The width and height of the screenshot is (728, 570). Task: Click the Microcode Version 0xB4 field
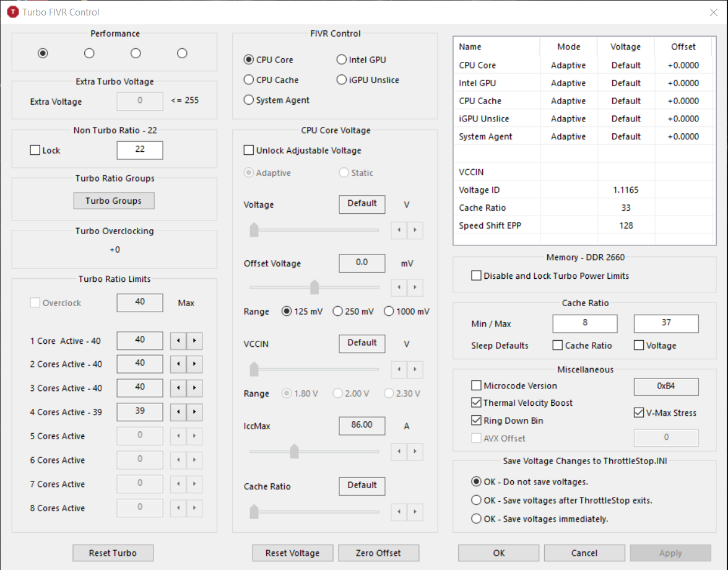point(666,387)
